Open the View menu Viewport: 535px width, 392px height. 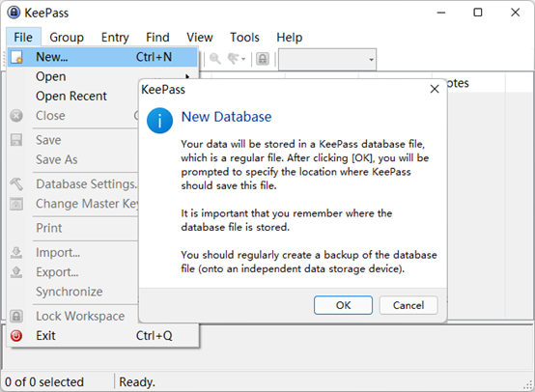pos(200,37)
